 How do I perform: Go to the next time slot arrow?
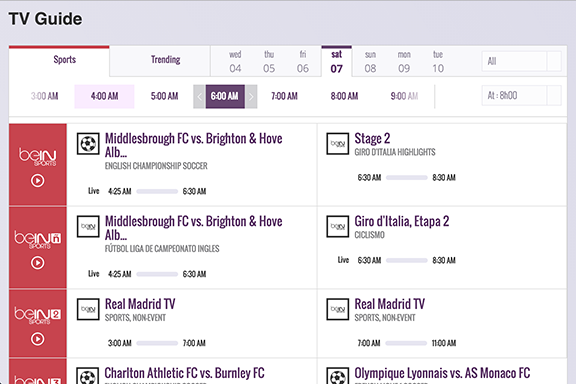251,97
